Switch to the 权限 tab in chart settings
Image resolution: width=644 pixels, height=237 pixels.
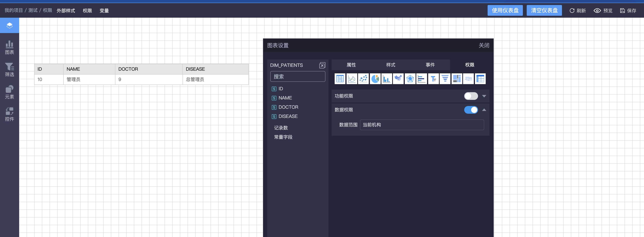(470, 65)
